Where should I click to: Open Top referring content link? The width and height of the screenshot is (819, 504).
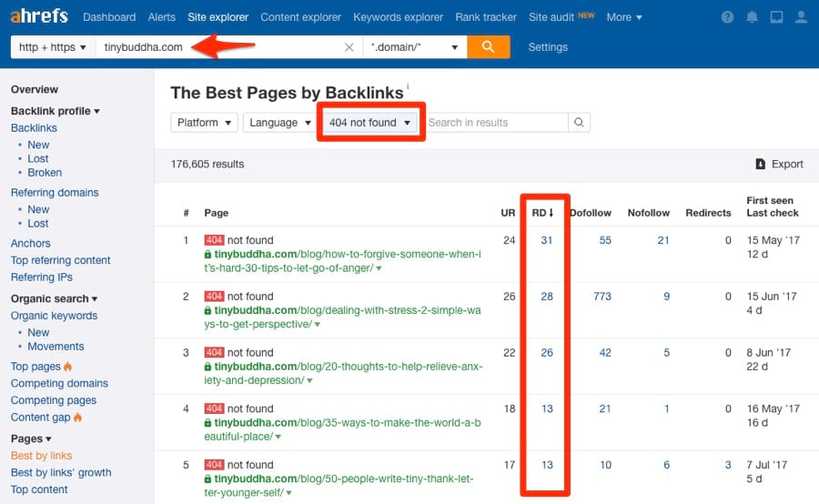pos(61,260)
